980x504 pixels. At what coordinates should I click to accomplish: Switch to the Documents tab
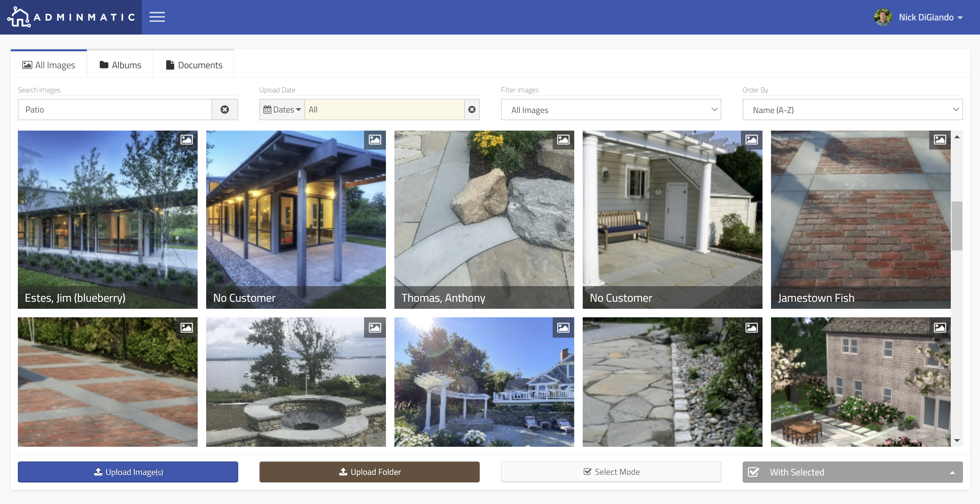coord(194,65)
